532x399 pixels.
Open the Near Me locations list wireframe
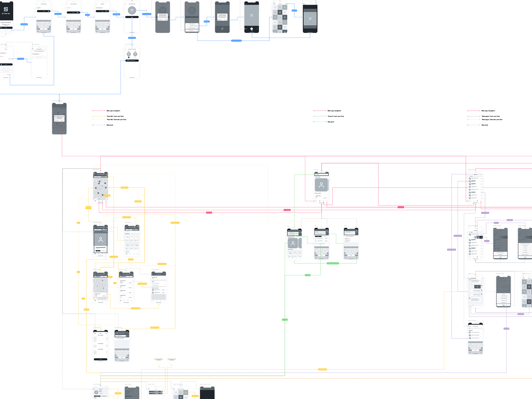point(126,288)
